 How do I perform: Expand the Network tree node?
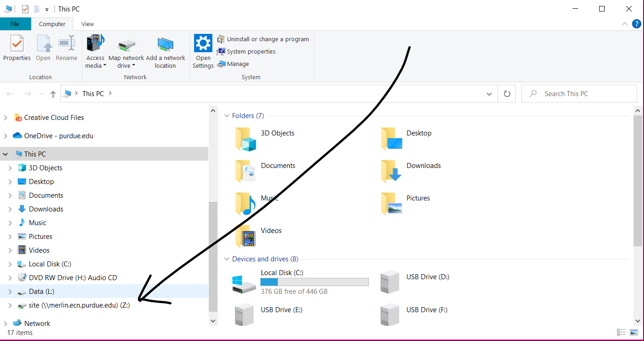(x=5, y=324)
